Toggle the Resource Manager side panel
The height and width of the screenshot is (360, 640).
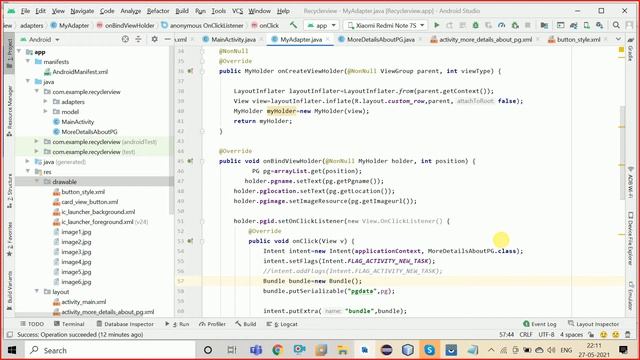9,110
